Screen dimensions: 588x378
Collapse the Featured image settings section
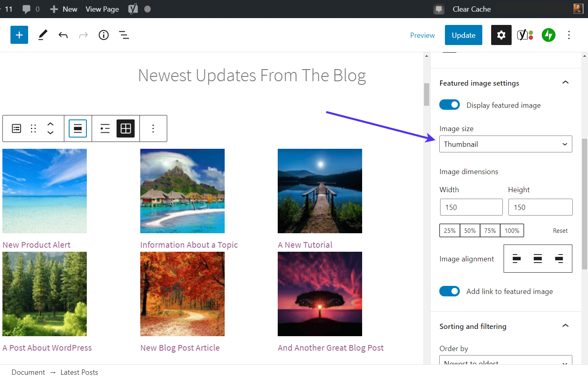[x=565, y=82]
